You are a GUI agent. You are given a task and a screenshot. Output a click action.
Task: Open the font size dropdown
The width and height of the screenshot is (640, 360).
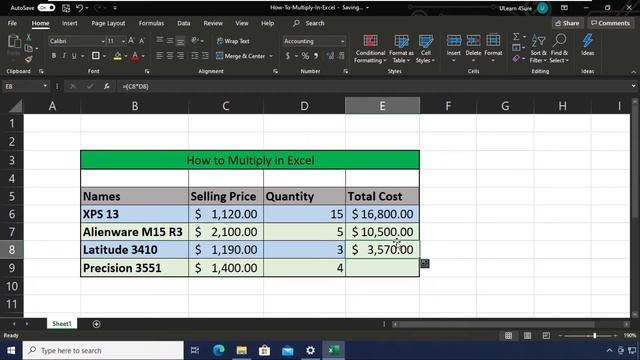[123, 41]
